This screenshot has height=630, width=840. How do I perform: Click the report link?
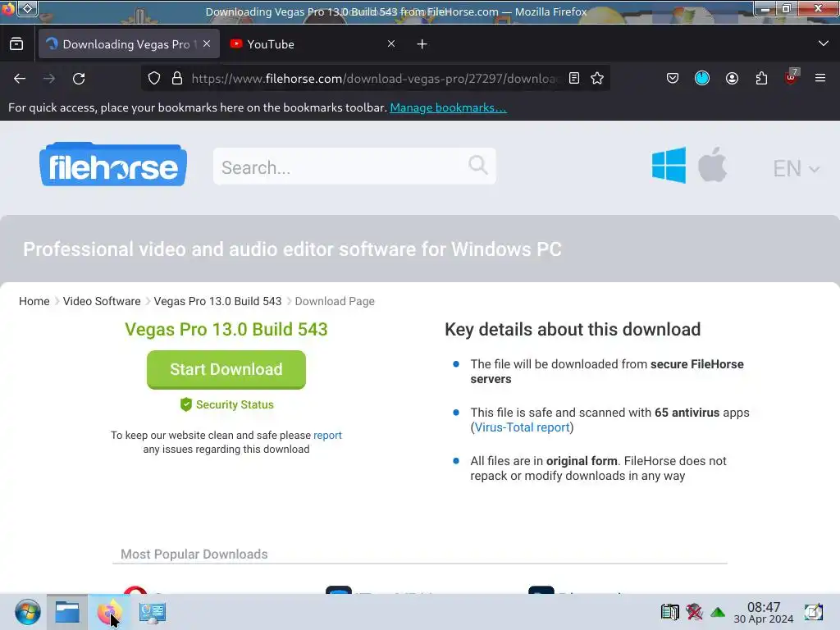pyautogui.click(x=327, y=435)
